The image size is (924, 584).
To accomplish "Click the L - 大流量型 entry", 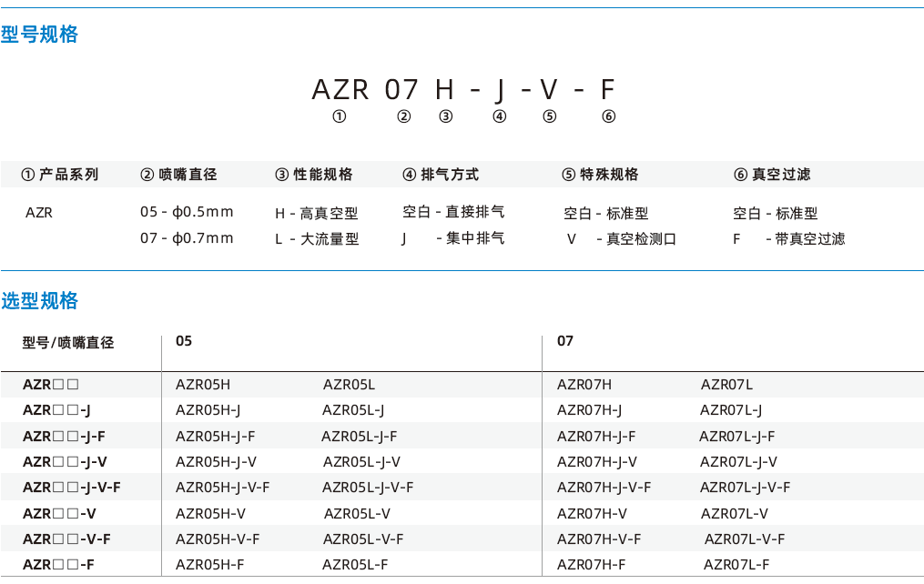I will pyautogui.click(x=317, y=239).
